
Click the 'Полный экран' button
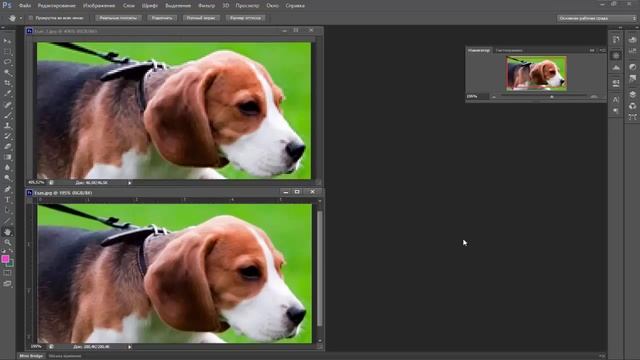pyautogui.click(x=201, y=18)
